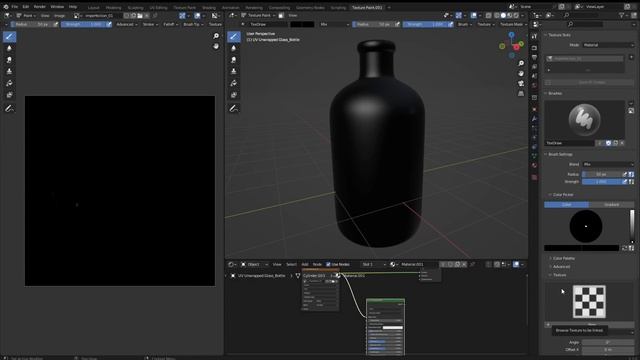Select the Fill tool in 3D viewport
Viewport: 640px width, 360px height.
point(234,83)
